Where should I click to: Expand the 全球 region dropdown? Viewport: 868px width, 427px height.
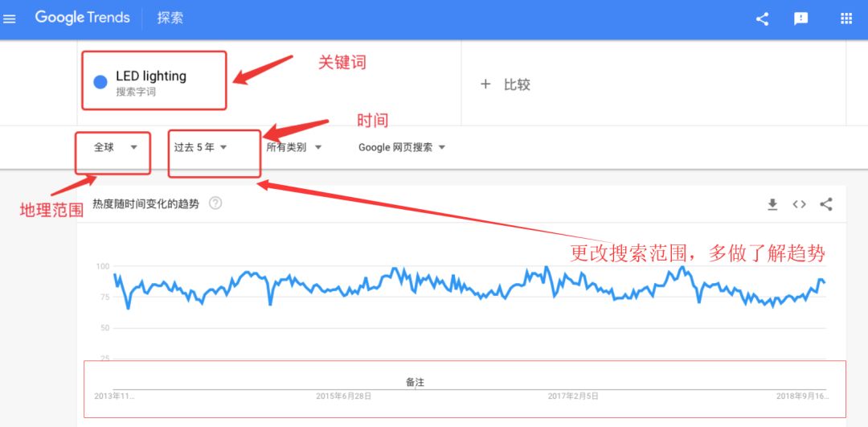pyautogui.click(x=116, y=147)
